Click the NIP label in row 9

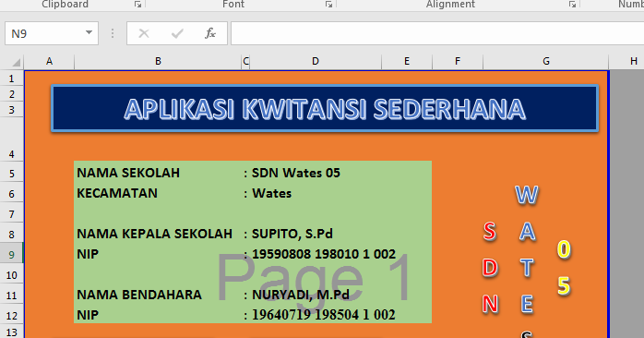[x=88, y=254]
